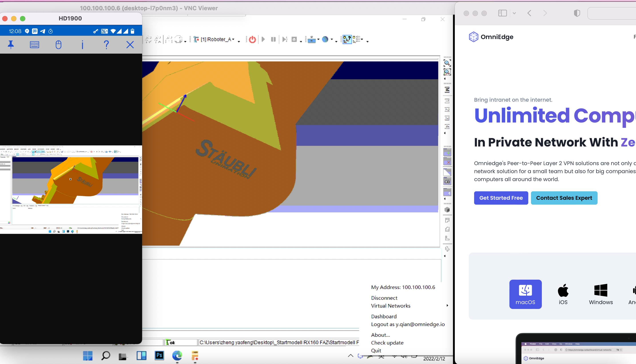
Task: Click the mouse icon in HD1900 toolbar
Action: tap(58, 45)
